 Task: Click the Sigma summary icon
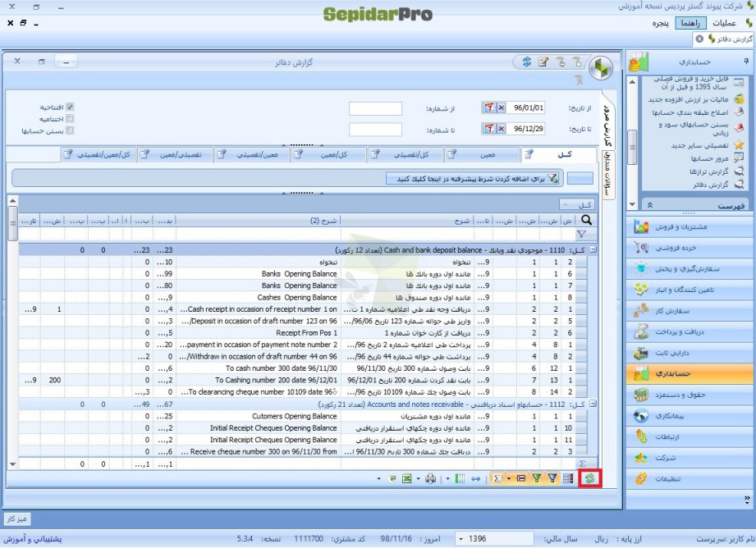coord(497,478)
